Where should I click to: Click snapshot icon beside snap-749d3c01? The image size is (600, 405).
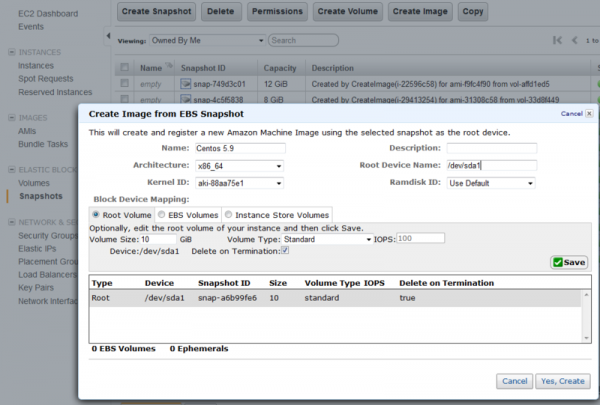pyautogui.click(x=186, y=83)
